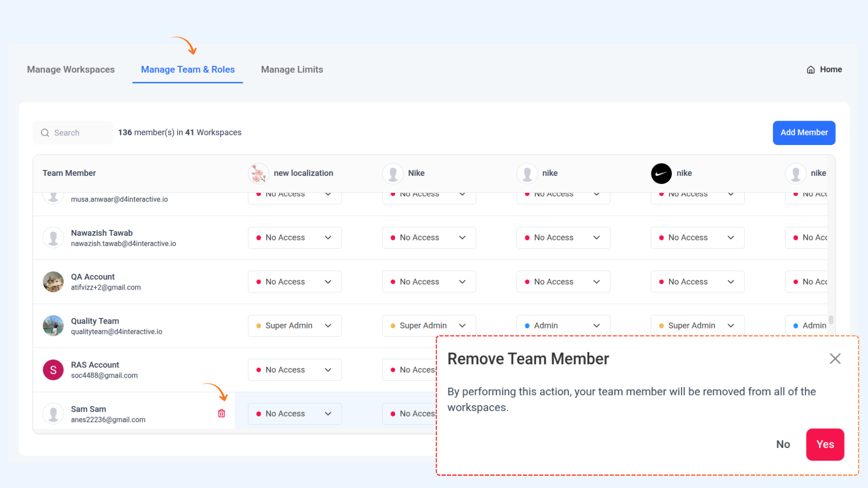
Task: Select the Manage Team & Roles tab
Action: coord(188,70)
